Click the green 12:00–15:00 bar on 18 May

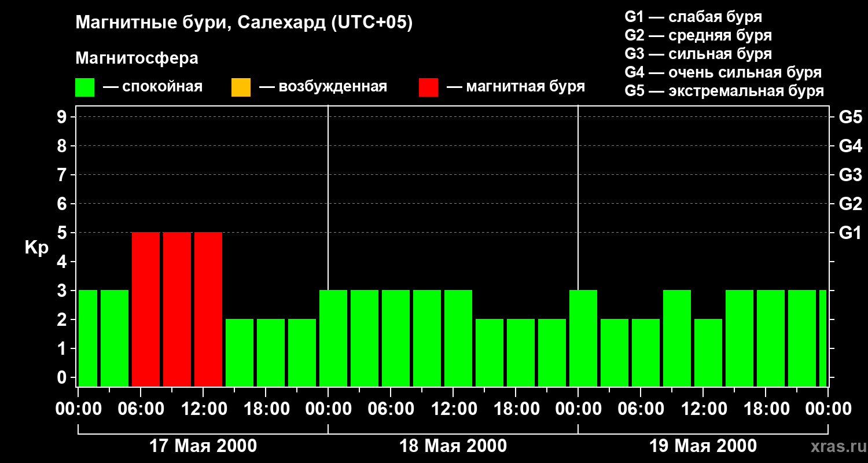tap(458, 339)
